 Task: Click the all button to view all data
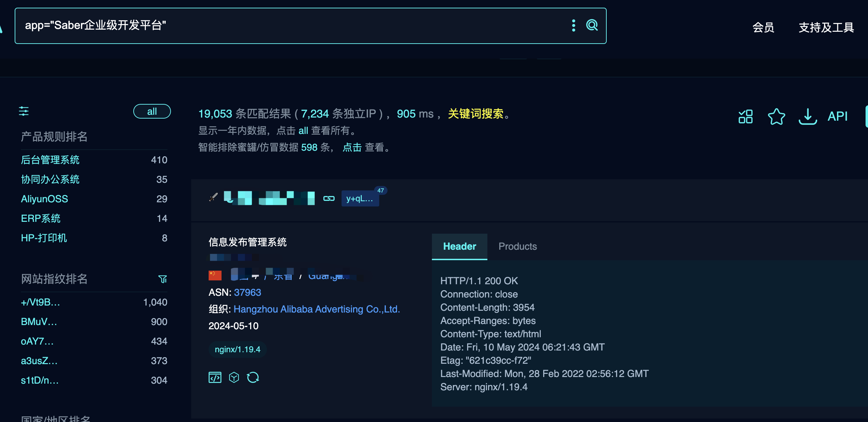(x=152, y=111)
